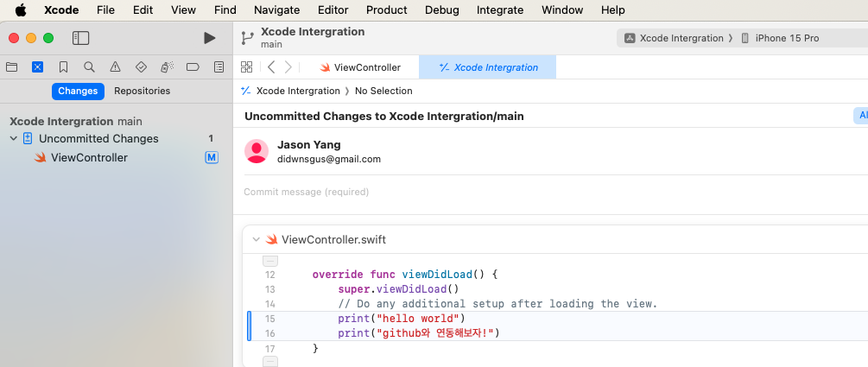868x367 pixels.
Task: Show the Breakpoint navigator
Action: 193,67
